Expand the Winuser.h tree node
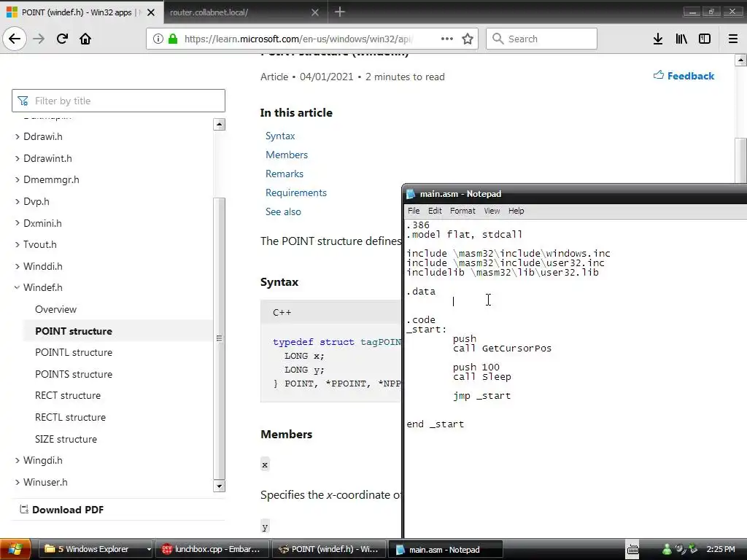The height and width of the screenshot is (560, 747). point(18,482)
